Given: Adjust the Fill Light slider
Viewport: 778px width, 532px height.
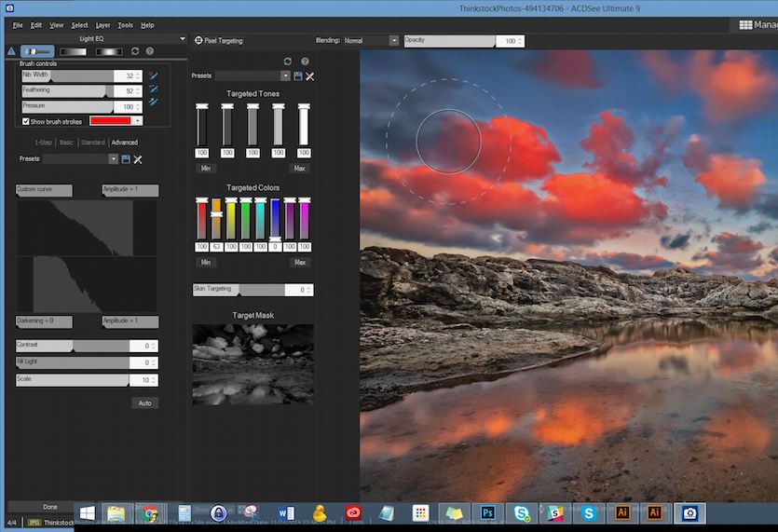Looking at the screenshot, I should click(x=73, y=362).
